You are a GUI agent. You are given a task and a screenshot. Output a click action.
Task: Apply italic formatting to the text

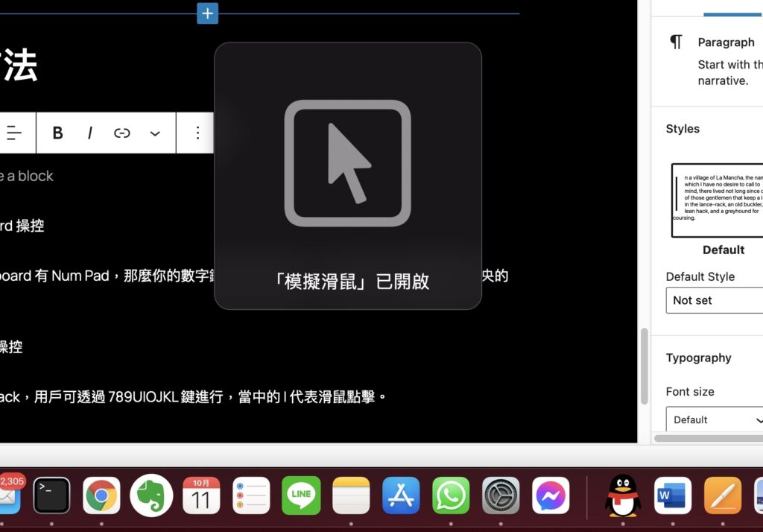click(x=89, y=133)
